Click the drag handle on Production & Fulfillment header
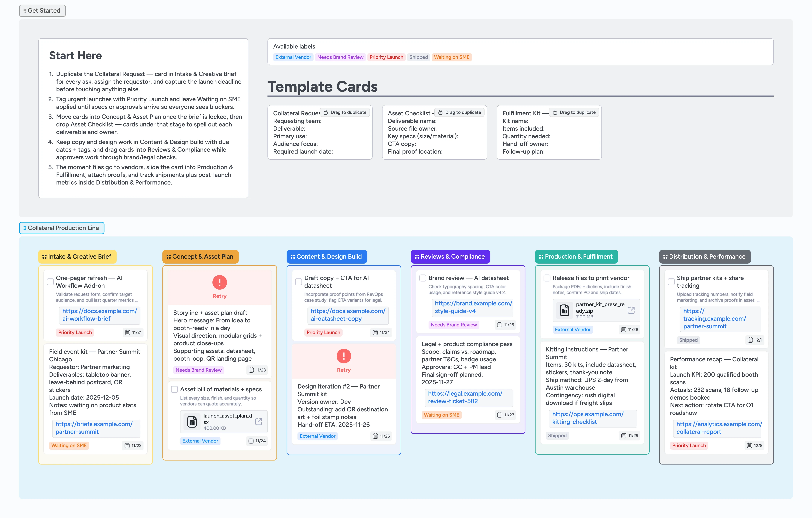 pyautogui.click(x=541, y=257)
